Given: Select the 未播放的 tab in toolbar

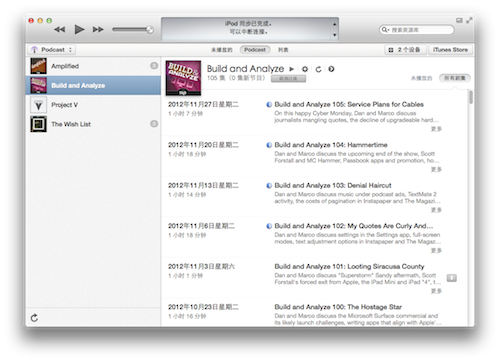Looking at the screenshot, I should click(222, 50).
